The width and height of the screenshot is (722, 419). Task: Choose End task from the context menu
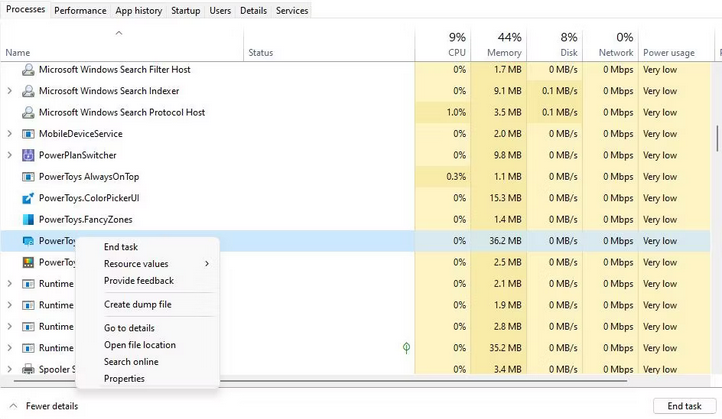pos(121,247)
